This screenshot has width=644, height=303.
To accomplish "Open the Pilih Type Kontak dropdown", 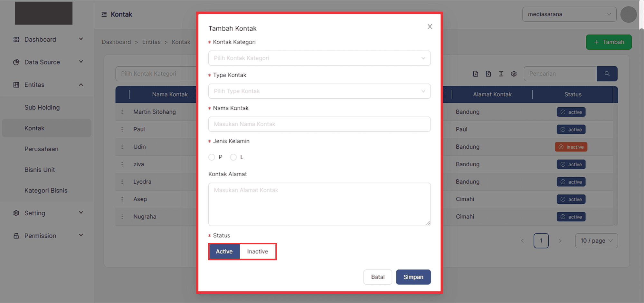I will 319,91.
